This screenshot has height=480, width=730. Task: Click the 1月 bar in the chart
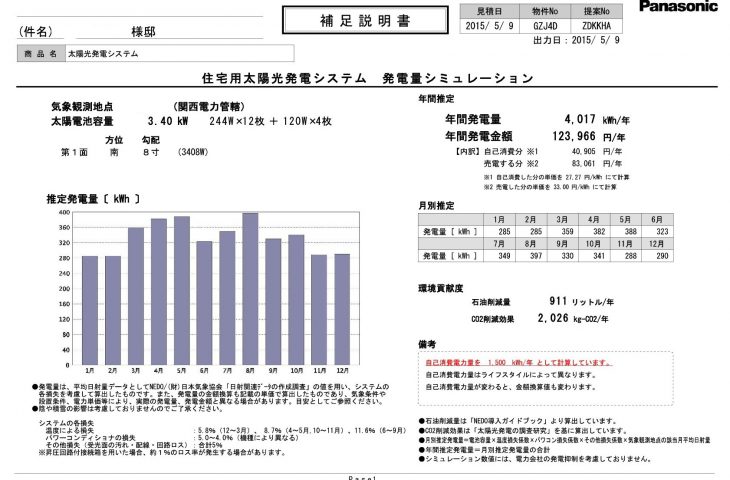point(90,311)
